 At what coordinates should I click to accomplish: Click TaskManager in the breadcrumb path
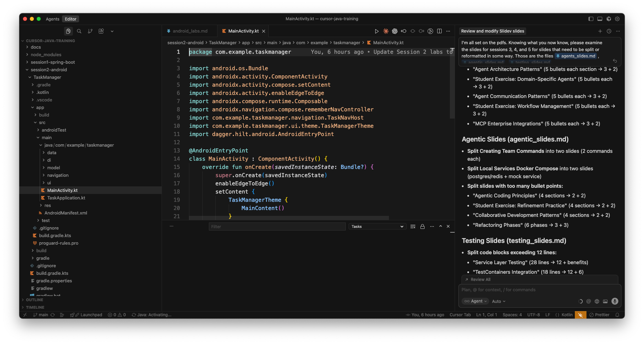[x=223, y=43]
